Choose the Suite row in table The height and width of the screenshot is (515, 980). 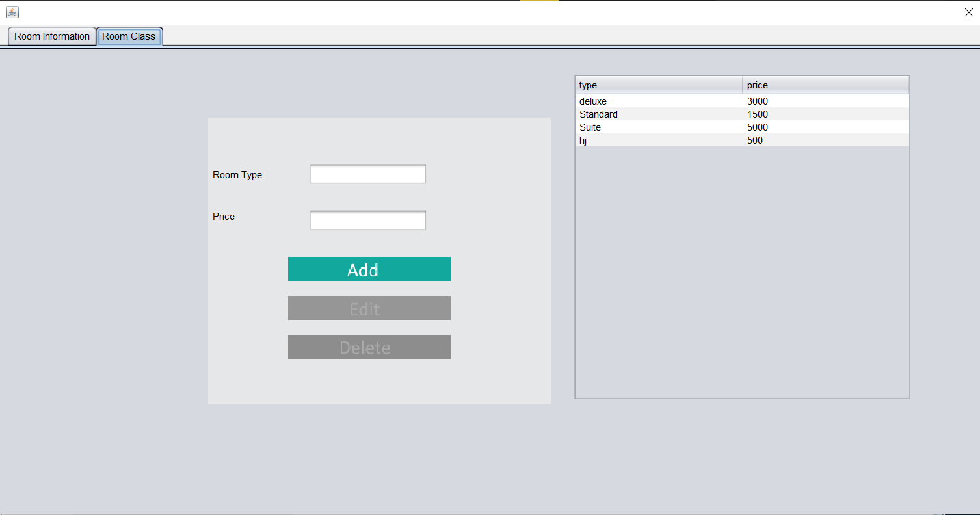pyautogui.click(x=590, y=127)
